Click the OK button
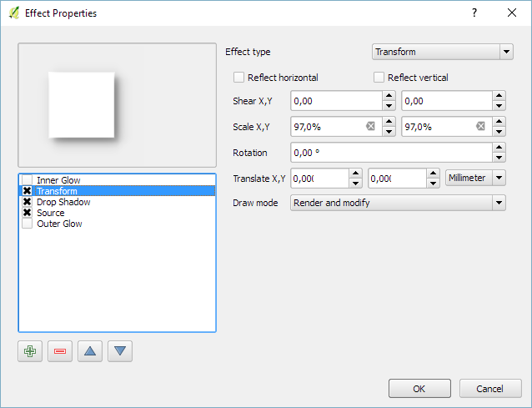532x408 pixels. (x=419, y=389)
